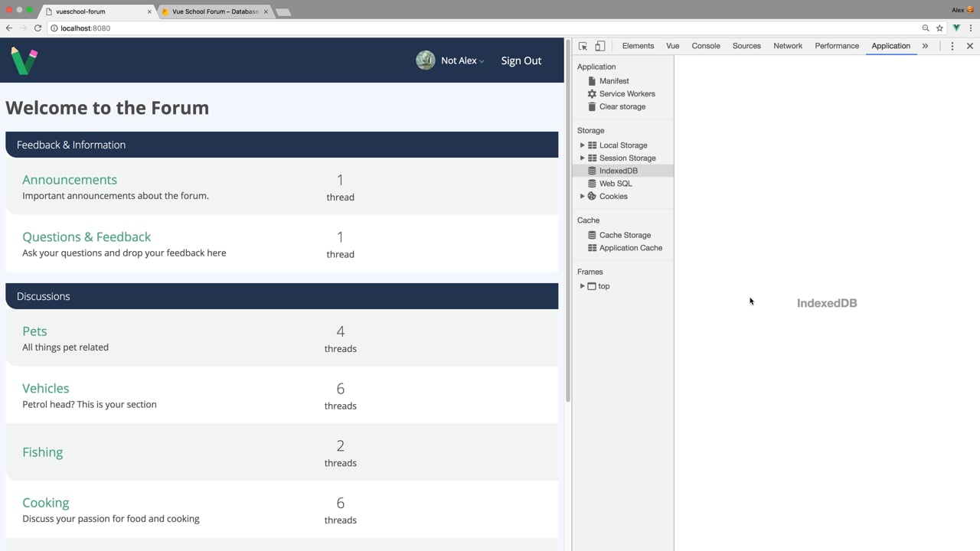
Task: Click the Sign Out link
Action: click(x=521, y=60)
